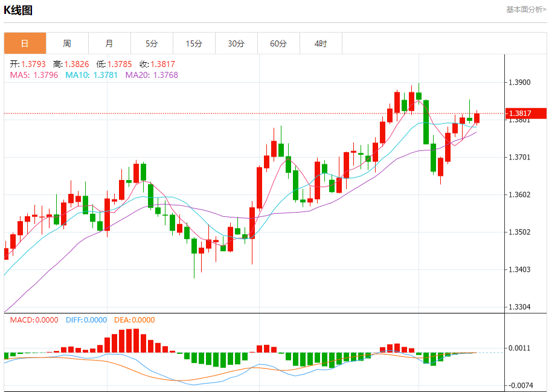Screen dimensions: 552x392
Task: Open the 4时 interval tab
Action: click(321, 43)
